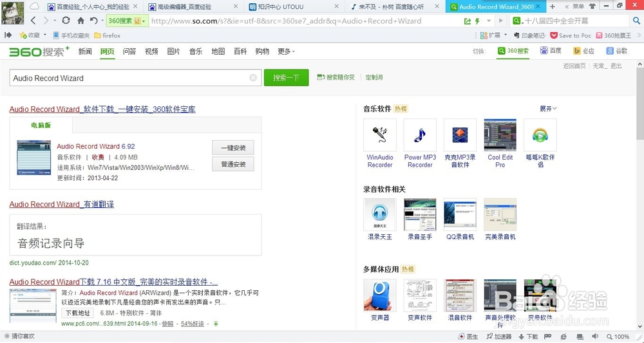644x343 pixels.
Task: Open a new tab with plus button
Action: (x=553, y=6)
